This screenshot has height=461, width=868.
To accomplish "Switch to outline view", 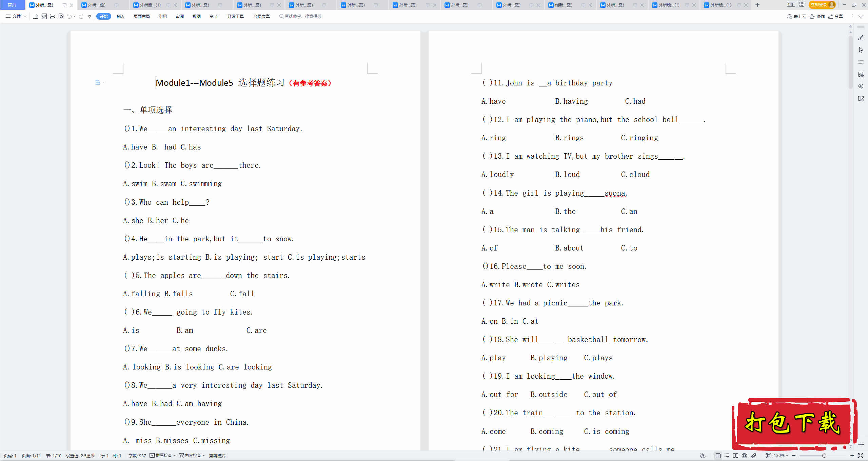I will pos(727,456).
